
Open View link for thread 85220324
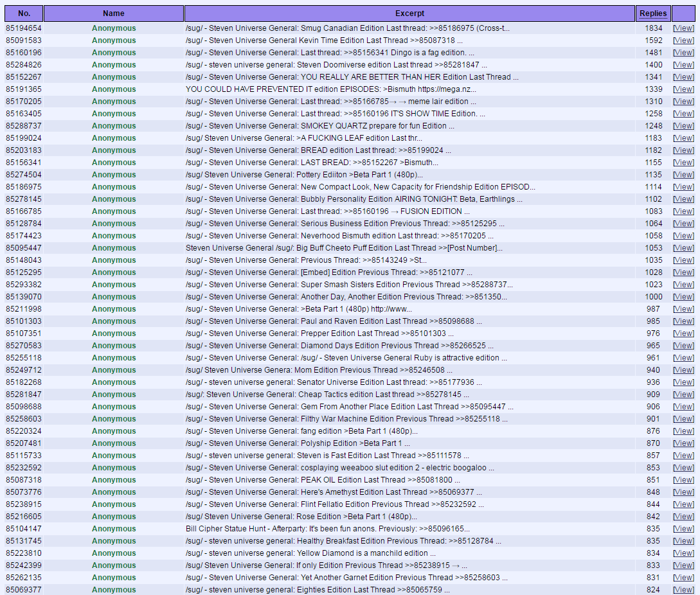tap(683, 431)
